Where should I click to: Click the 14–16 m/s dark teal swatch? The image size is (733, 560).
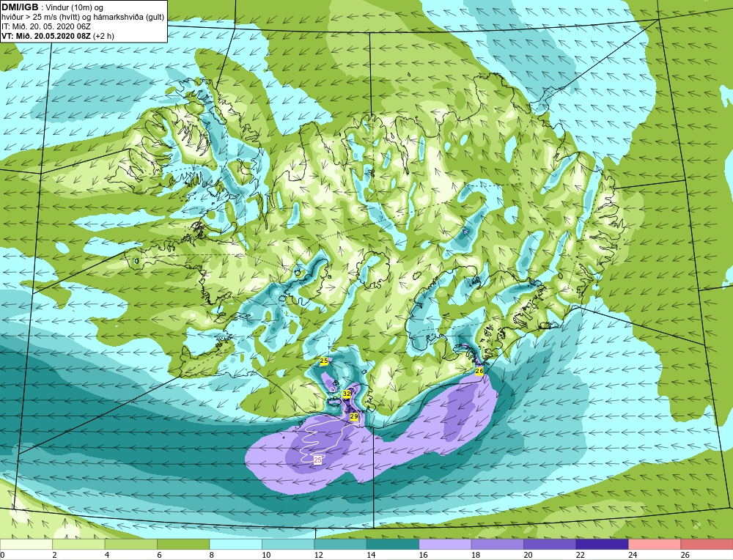(393, 544)
